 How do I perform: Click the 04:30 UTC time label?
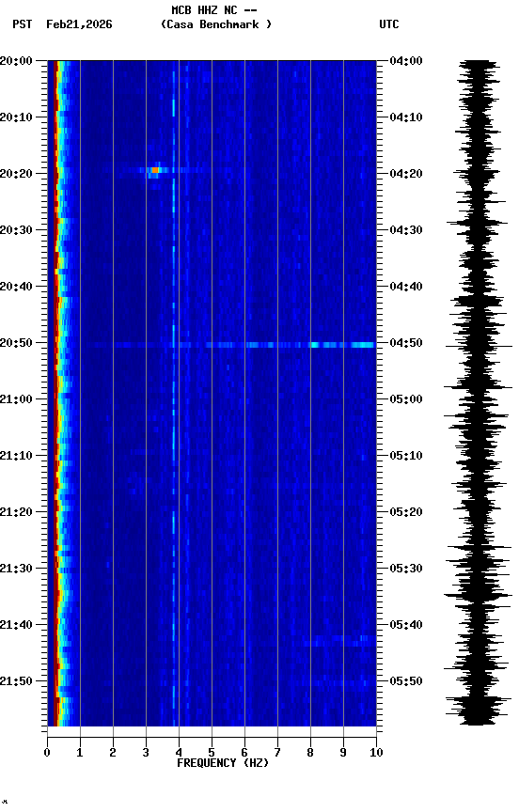click(x=406, y=230)
